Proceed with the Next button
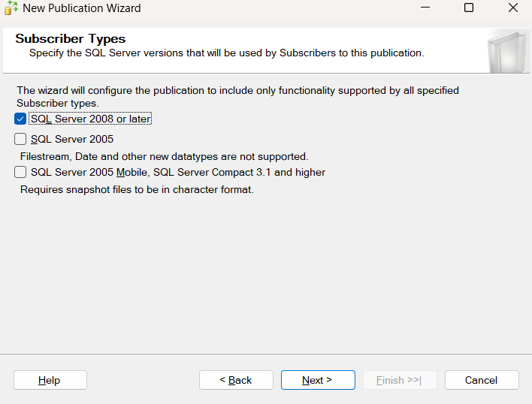 pyautogui.click(x=317, y=380)
